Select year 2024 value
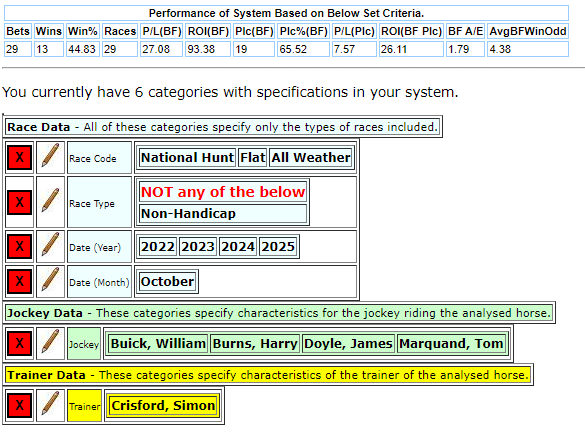This screenshot has height=448, width=585. (238, 247)
